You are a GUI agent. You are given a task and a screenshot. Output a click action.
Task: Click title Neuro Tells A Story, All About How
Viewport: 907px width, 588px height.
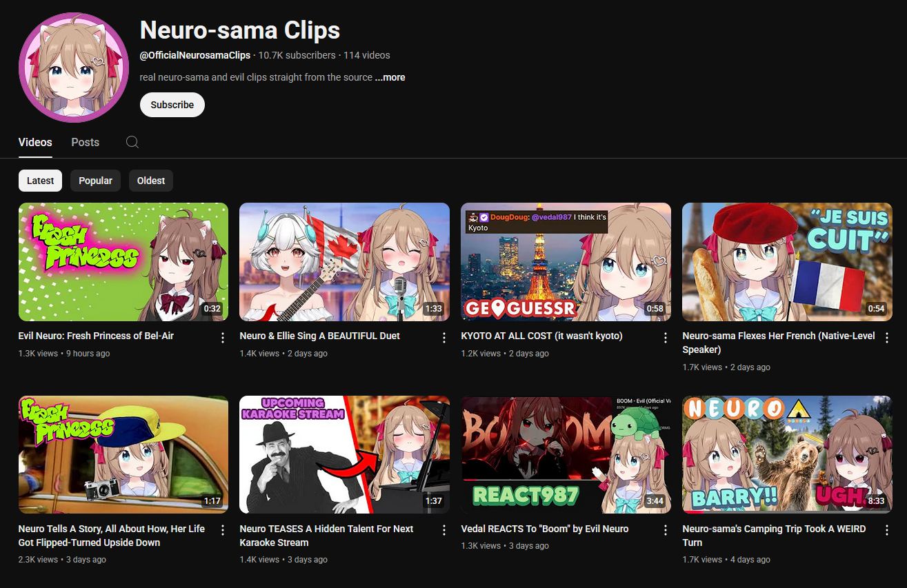pos(112,536)
